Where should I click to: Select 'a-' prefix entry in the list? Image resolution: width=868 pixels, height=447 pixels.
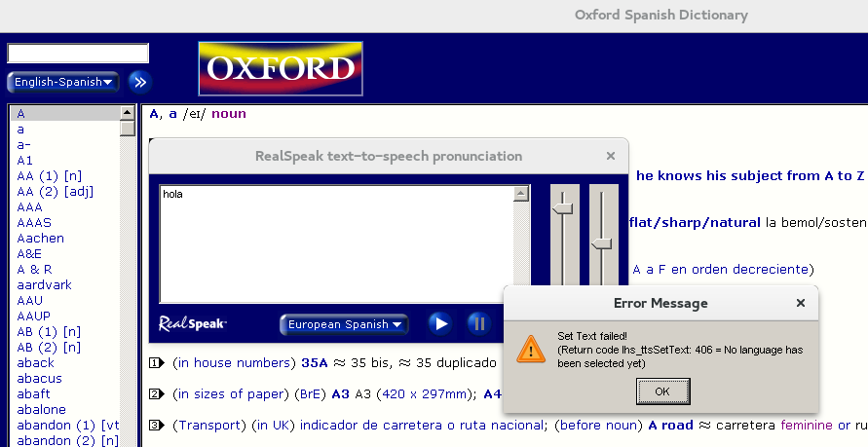point(23,144)
